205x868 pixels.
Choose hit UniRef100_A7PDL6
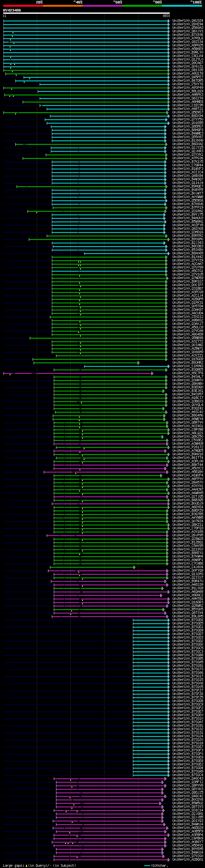tap(187, 38)
